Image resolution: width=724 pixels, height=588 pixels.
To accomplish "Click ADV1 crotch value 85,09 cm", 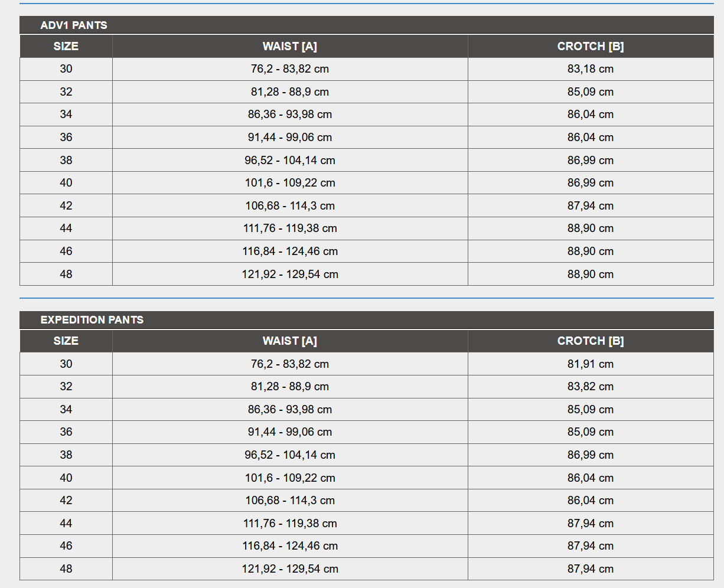I will coord(591,92).
